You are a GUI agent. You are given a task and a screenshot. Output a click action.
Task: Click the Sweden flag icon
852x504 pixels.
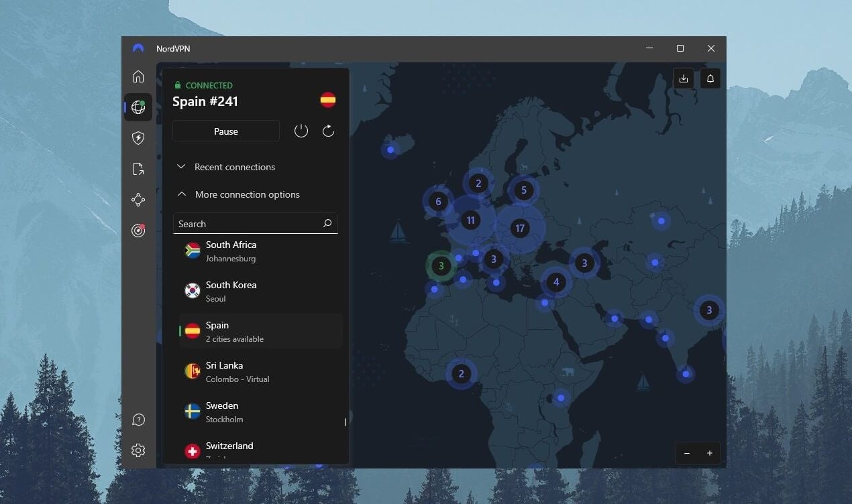point(193,412)
